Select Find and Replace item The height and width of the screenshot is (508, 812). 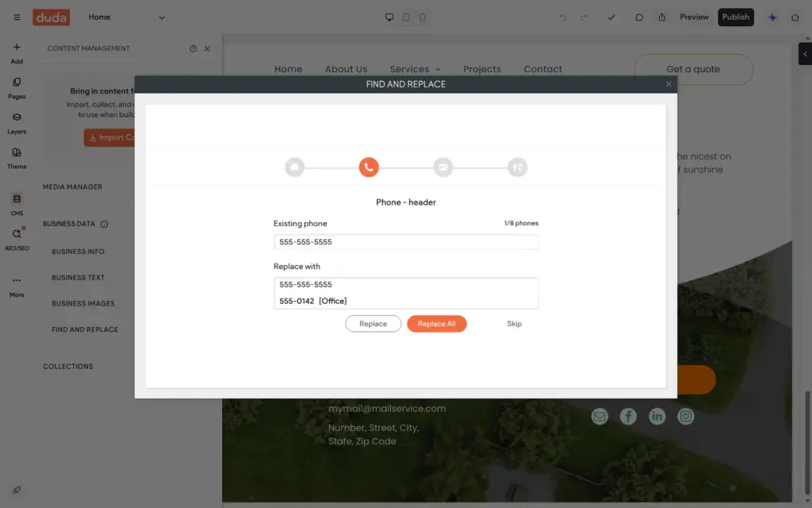coord(85,329)
